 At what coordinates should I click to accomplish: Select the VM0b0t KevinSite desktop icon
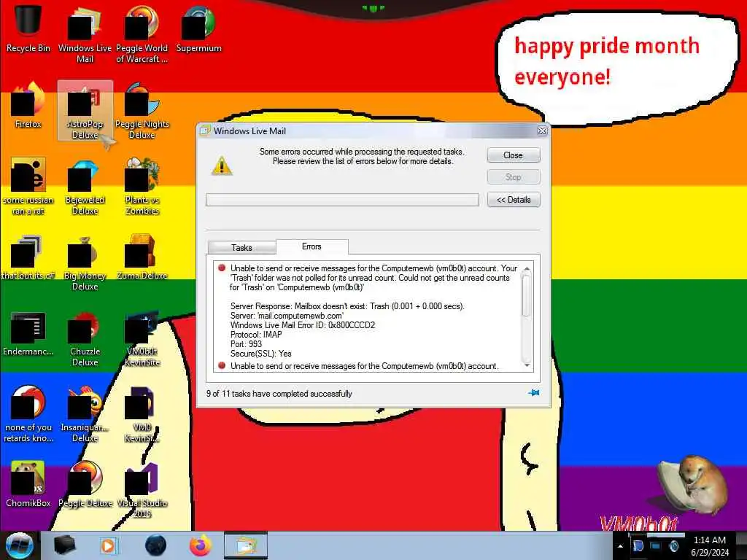click(x=142, y=338)
